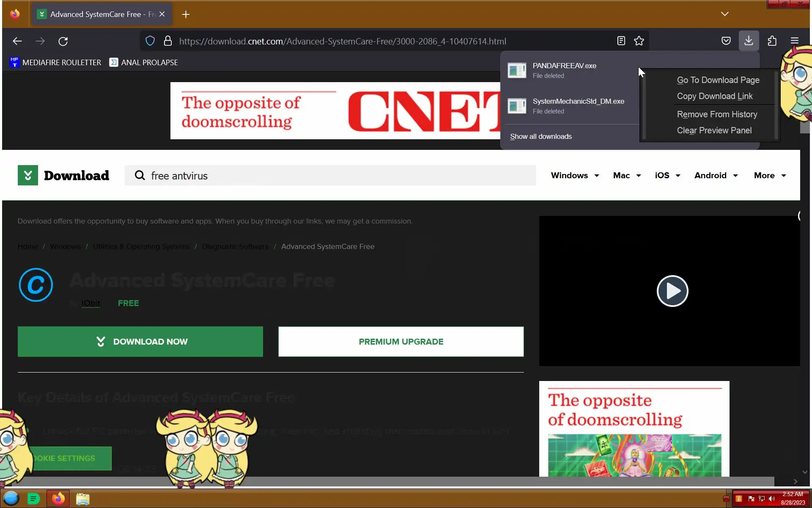
Task: Open the Extensions puzzle-piece icon
Action: (x=772, y=41)
